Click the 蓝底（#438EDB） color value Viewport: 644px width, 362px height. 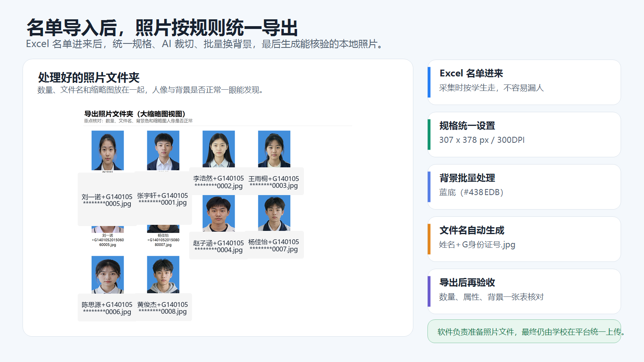471,192
